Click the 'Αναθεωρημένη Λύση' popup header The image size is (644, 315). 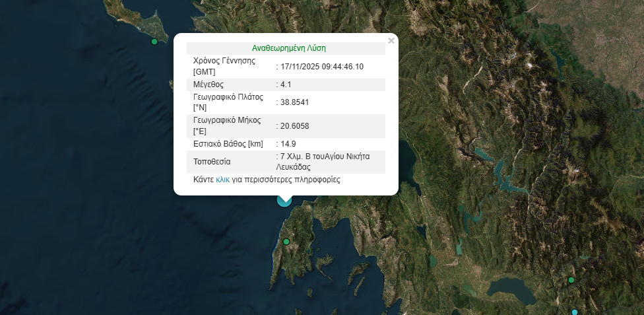pos(288,48)
